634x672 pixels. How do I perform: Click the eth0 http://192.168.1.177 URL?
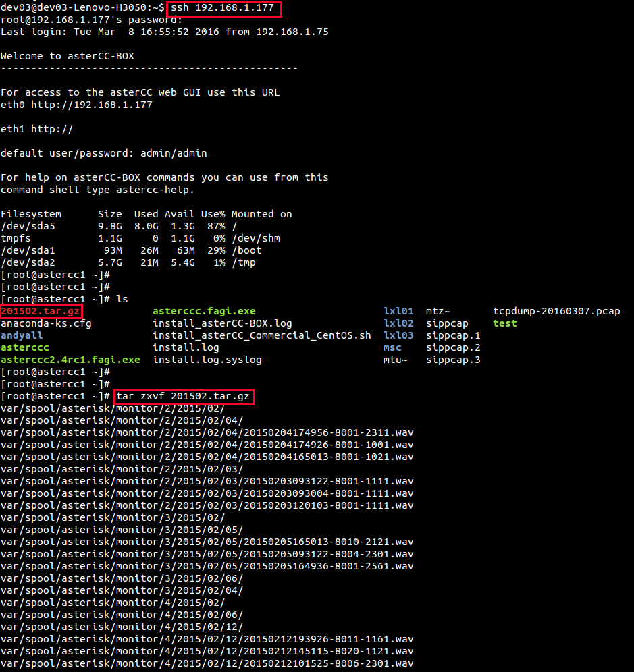pyautogui.click(x=76, y=105)
